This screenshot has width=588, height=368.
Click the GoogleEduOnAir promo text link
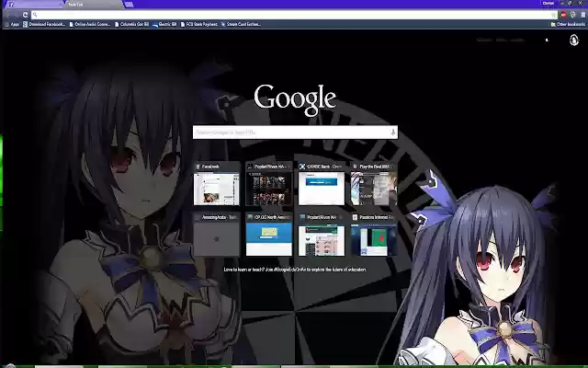point(295,270)
